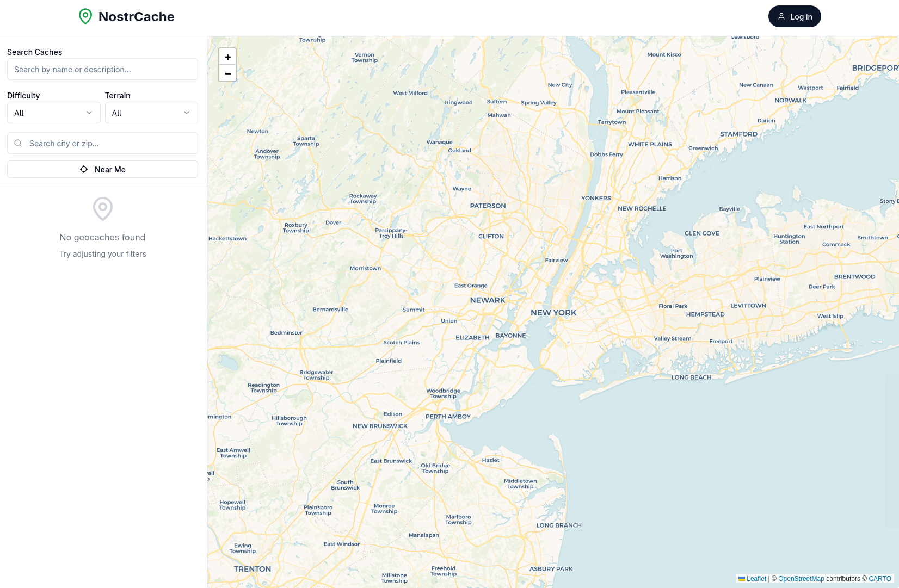Click the BRENTWOOD label on map
899x588 pixels.
(854, 277)
